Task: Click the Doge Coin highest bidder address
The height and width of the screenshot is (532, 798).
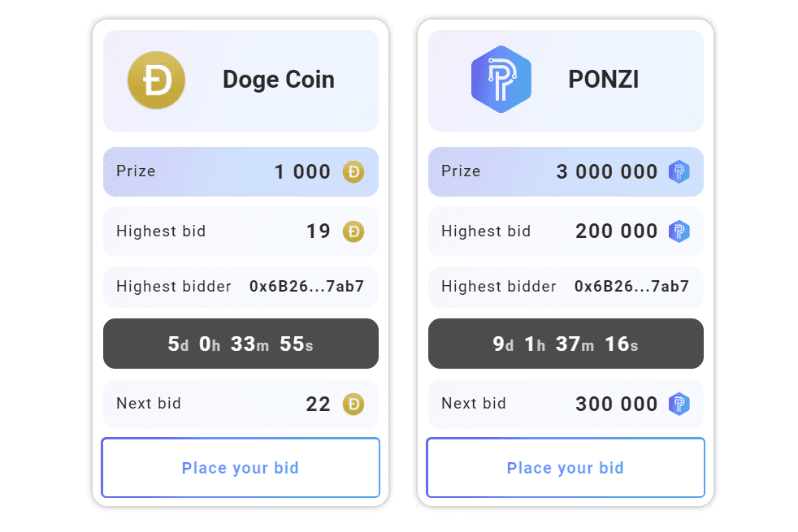Action: [308, 287]
